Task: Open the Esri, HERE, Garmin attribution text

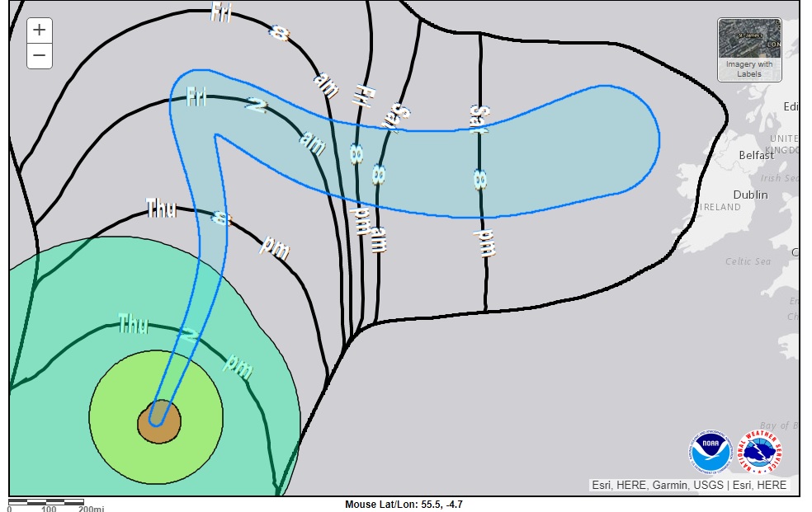Action: (x=689, y=486)
